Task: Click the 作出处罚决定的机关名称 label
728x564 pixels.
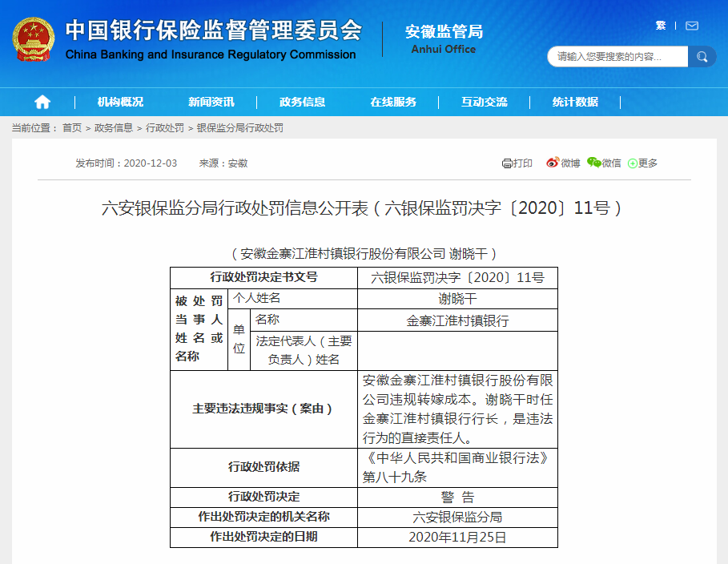Action: tap(263, 517)
